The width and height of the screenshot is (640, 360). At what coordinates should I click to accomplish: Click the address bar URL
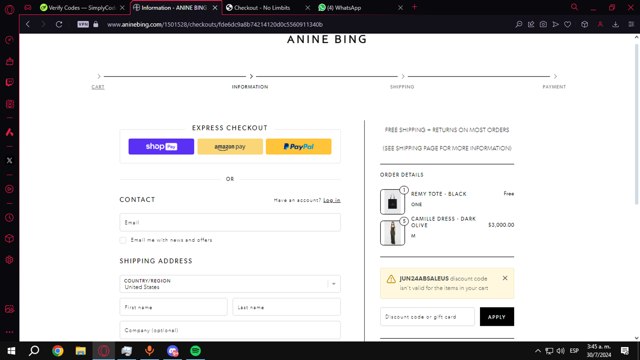pos(215,24)
